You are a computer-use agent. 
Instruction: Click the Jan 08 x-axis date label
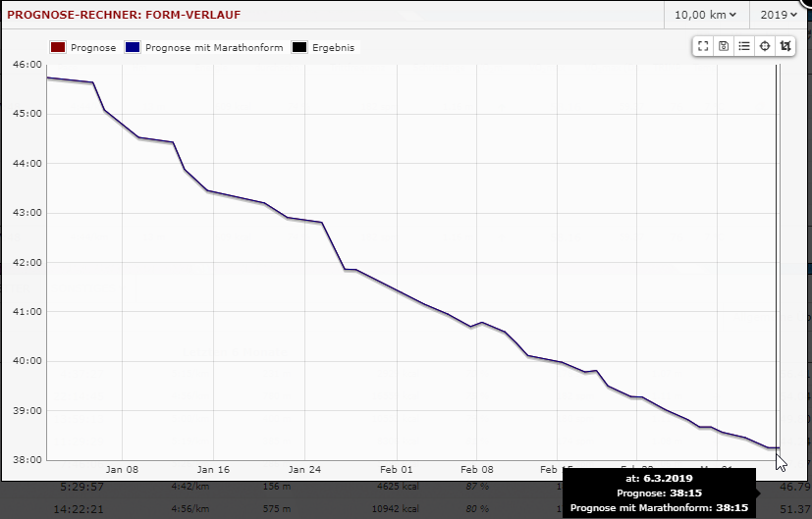pyautogui.click(x=123, y=470)
